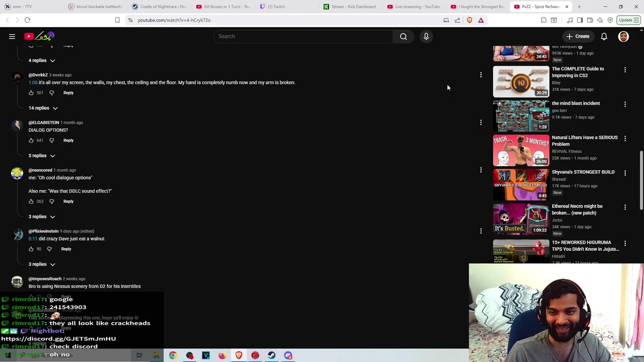The image size is (644, 362).
Task: Open a new browser tab
Action: coord(579,7)
